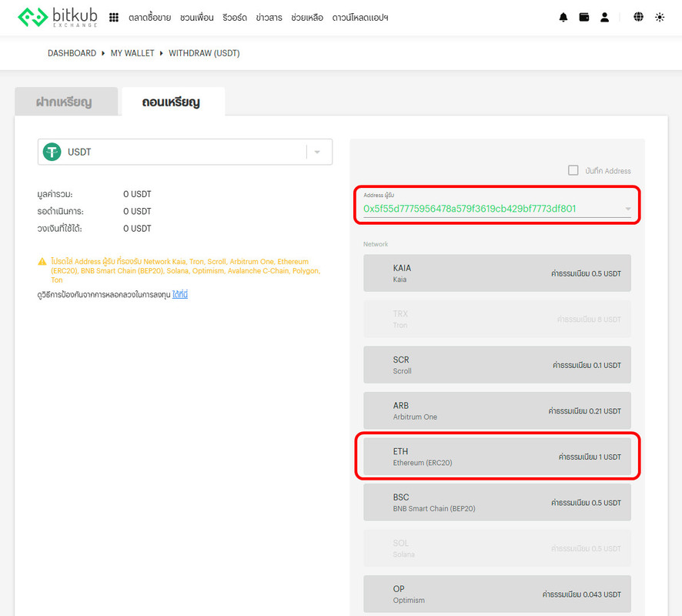Select the KAIA network option
This screenshot has width=682, height=616.
pos(497,273)
